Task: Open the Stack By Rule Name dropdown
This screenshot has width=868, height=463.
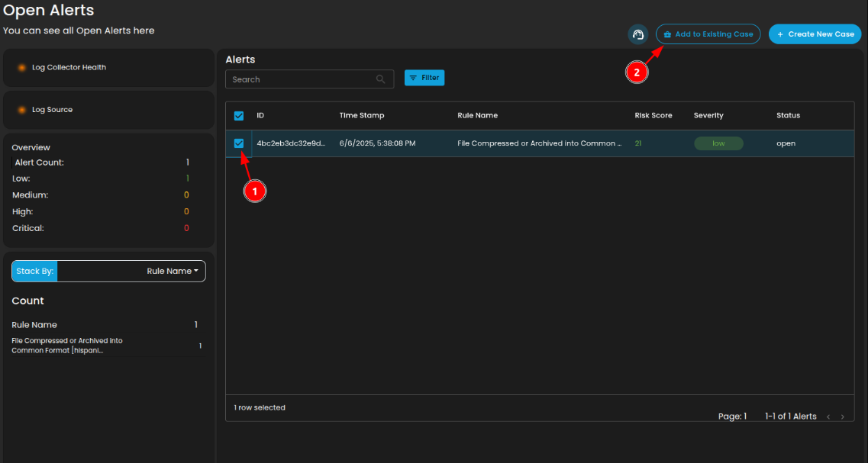Action: pyautogui.click(x=172, y=271)
